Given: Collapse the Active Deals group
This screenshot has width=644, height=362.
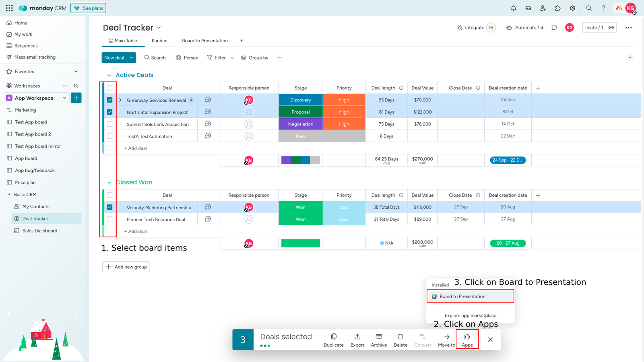Looking at the screenshot, I should (109, 75).
